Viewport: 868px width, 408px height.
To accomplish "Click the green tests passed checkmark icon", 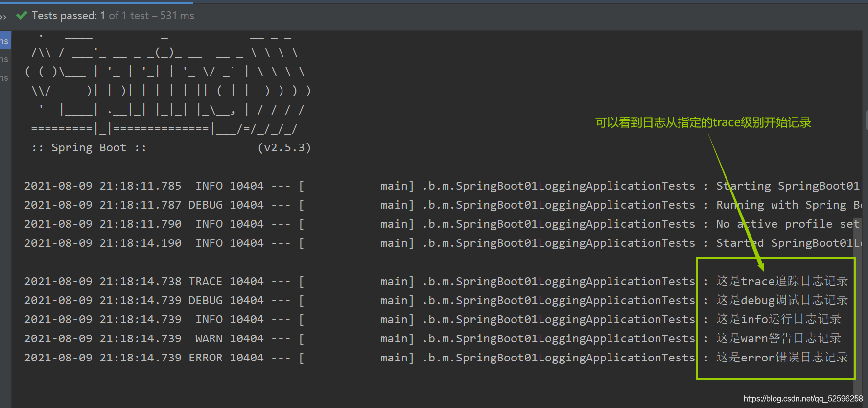I will coord(22,15).
